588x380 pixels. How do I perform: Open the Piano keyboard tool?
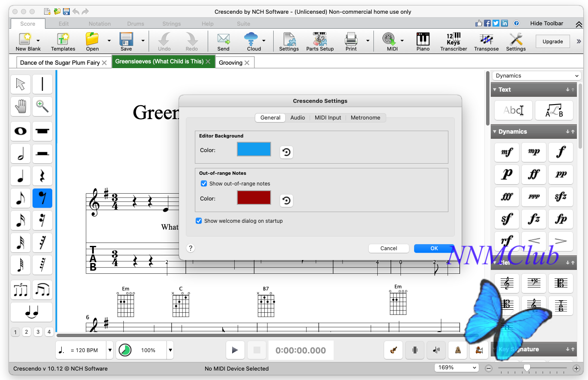pos(423,42)
